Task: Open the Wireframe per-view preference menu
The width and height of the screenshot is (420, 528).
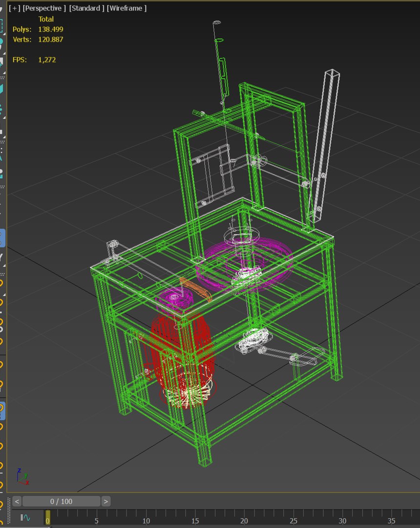Action: 126,8
